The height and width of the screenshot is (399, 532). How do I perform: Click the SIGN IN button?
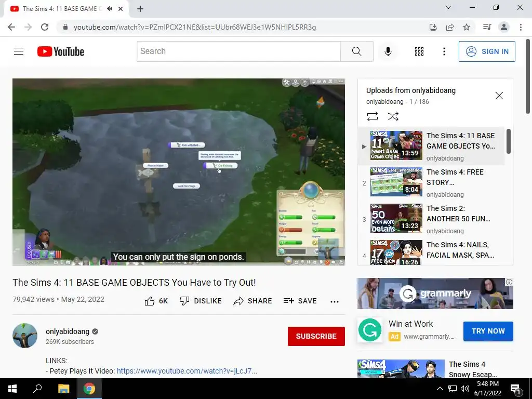487,51
